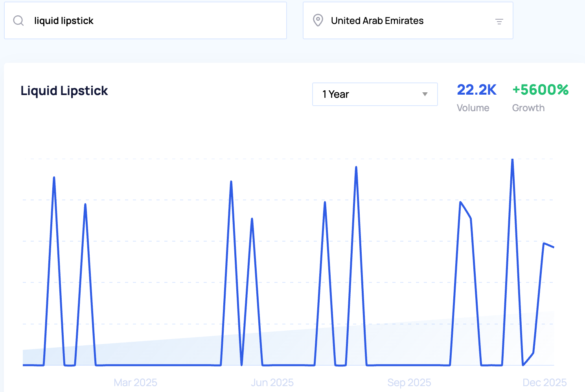
Task: Click the line's final point at far right
Action: click(553, 247)
